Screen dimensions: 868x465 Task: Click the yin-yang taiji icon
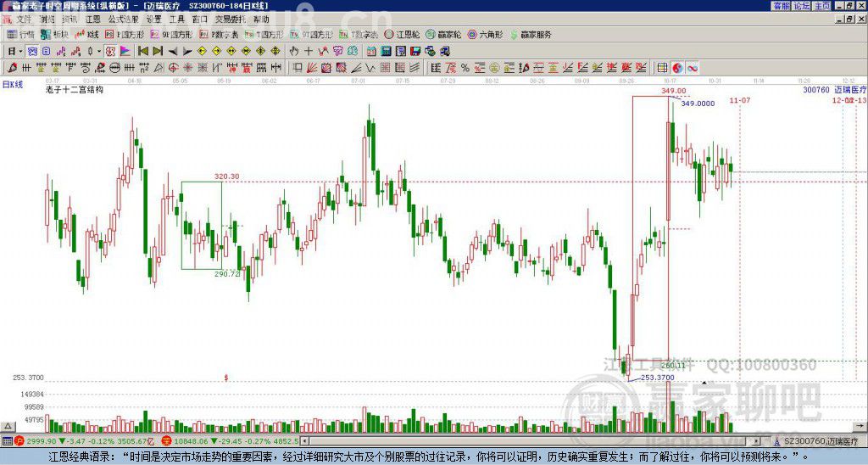(x=677, y=68)
